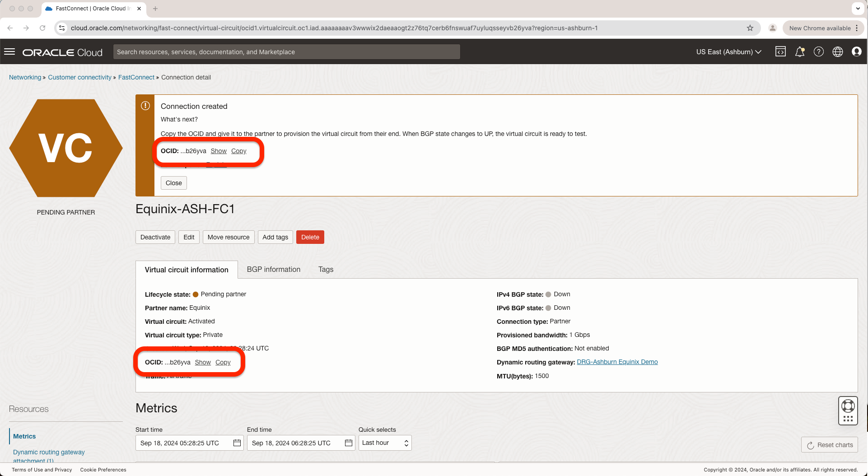Go to the FastConnect breadcrumb
The width and height of the screenshot is (868, 476).
(x=136, y=77)
